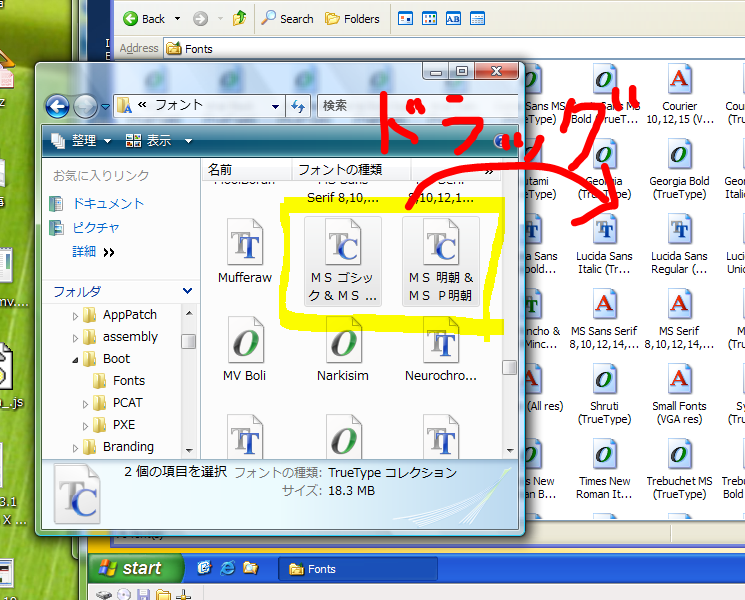This screenshot has height=600, width=745.
Task: Expand 詳細 for more favorite links
Action: pyautogui.click(x=93, y=252)
